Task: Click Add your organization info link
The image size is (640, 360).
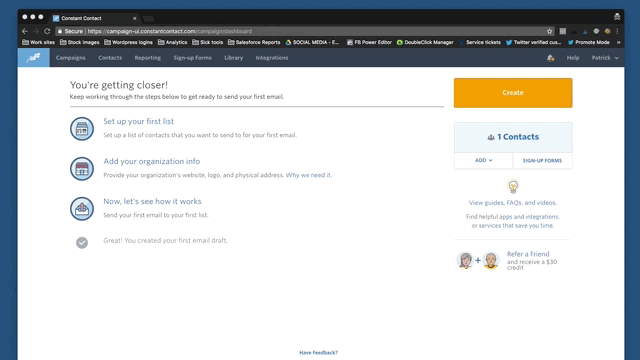Action: (151, 161)
